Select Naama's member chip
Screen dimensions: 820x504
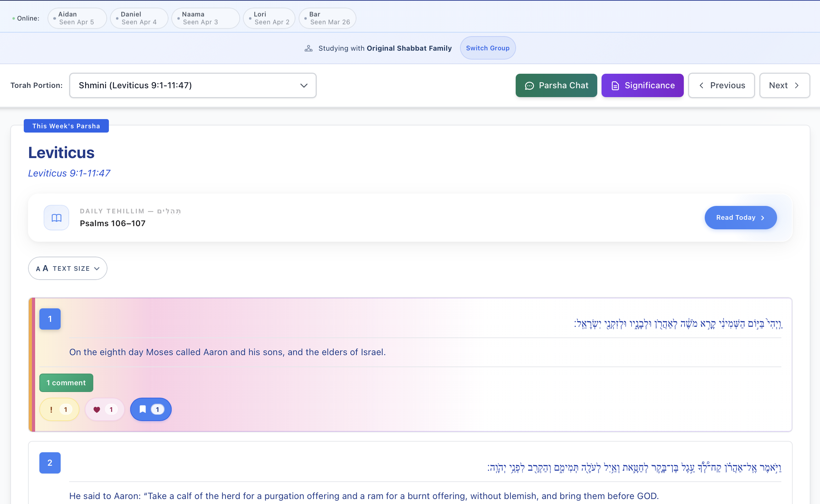coord(205,18)
